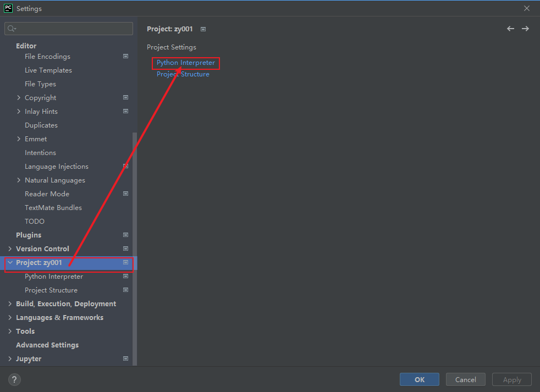Go back with the left arrow icon

coord(510,29)
